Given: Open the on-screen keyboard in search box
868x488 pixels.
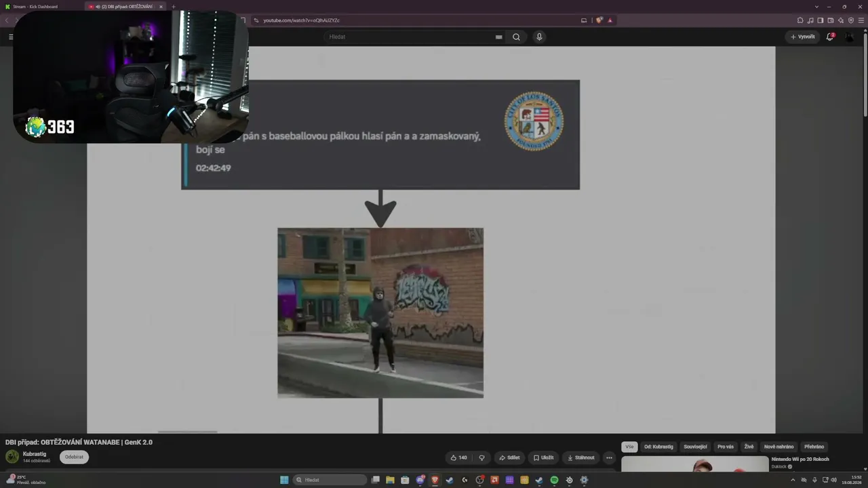Looking at the screenshot, I should coord(499,37).
